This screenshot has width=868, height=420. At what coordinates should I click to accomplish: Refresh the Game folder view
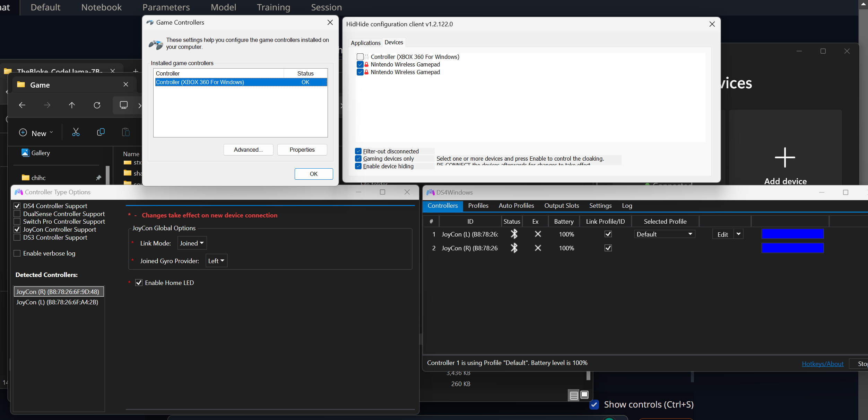97,105
